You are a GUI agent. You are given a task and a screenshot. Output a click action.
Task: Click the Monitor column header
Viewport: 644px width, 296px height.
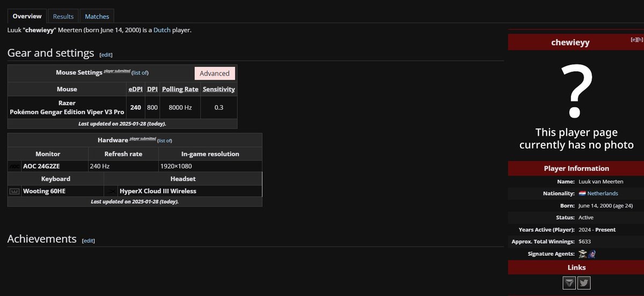(48, 154)
